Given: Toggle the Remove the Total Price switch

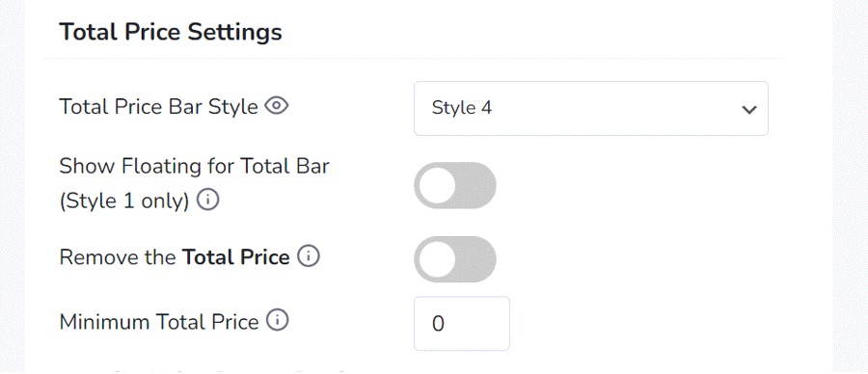Looking at the screenshot, I should (x=455, y=259).
